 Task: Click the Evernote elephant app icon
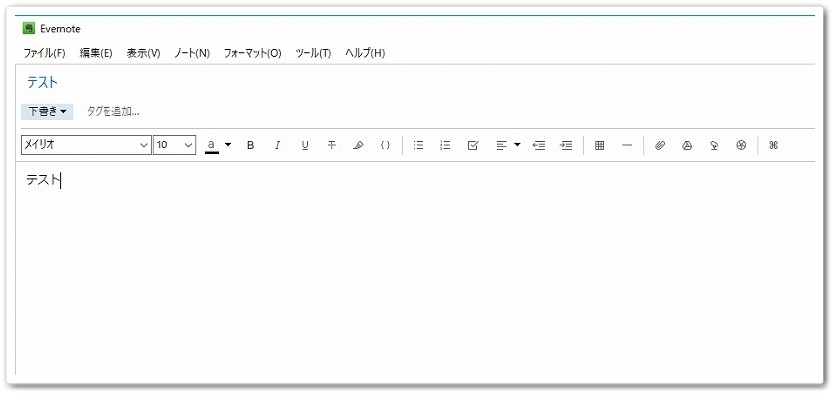[29, 29]
